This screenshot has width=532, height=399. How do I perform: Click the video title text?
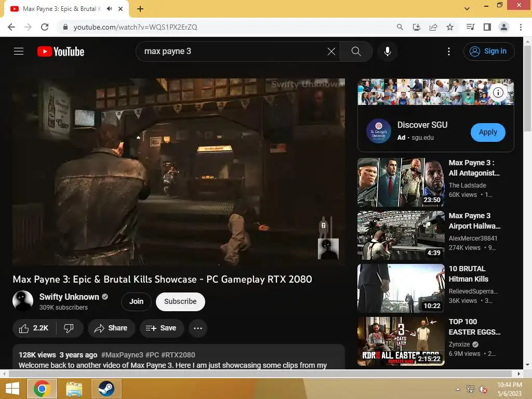[162, 279]
